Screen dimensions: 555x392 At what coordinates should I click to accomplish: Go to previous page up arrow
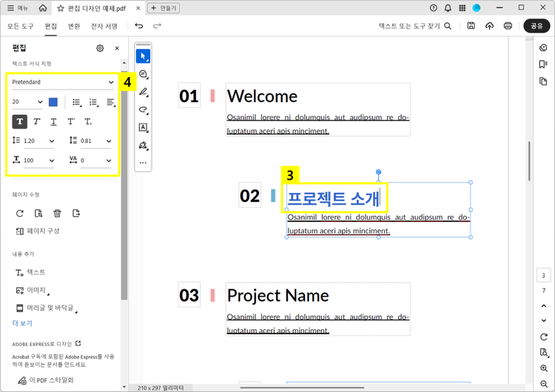[544, 306]
